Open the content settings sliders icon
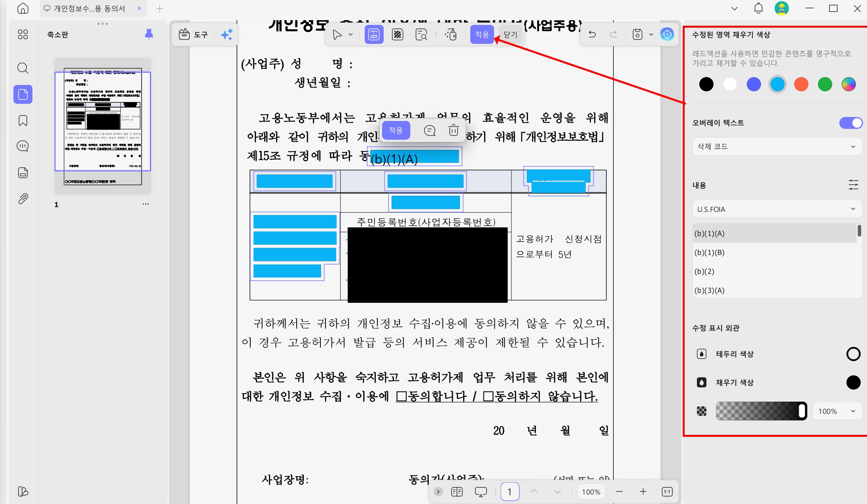 tap(853, 185)
